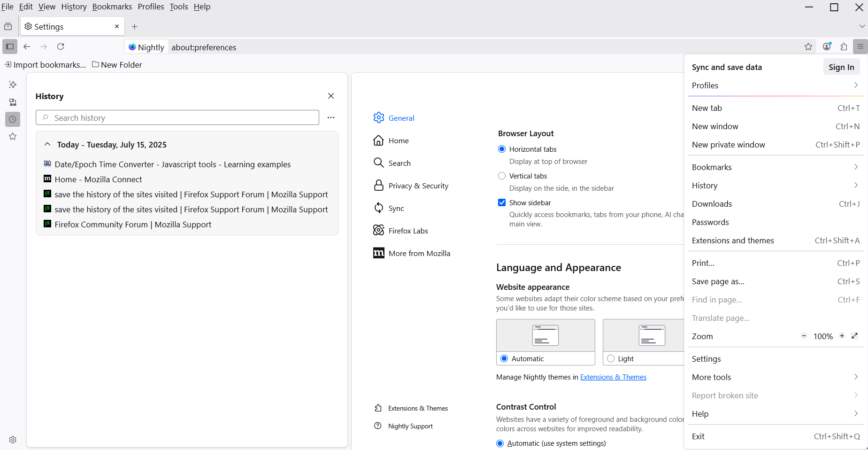Screen dimensions: 868x450
Task: Choose Downloads from the app menu
Action: [x=776, y=204]
